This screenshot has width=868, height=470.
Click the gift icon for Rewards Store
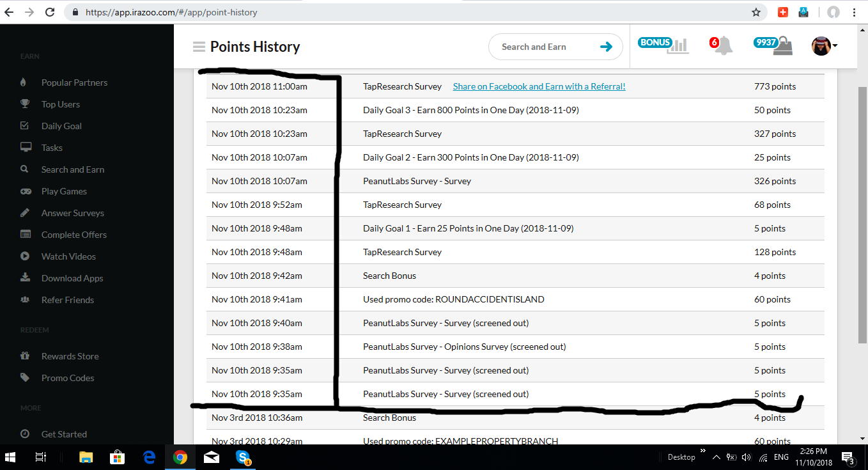[25, 356]
